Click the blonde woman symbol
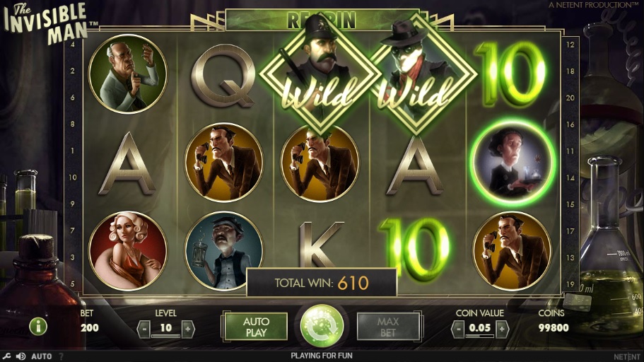The height and width of the screenshot is (362, 644). point(128,251)
